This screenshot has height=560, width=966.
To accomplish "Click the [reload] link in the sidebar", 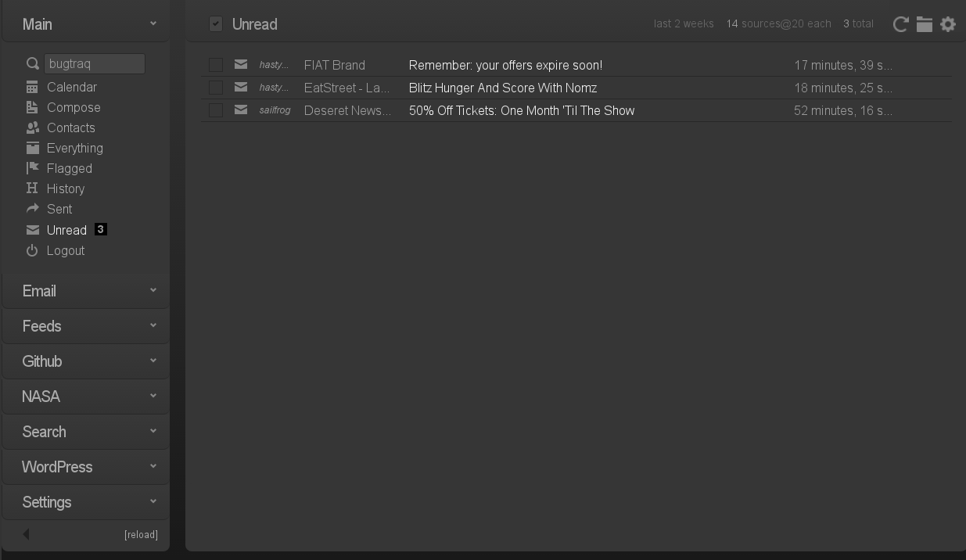I will 141,535.
